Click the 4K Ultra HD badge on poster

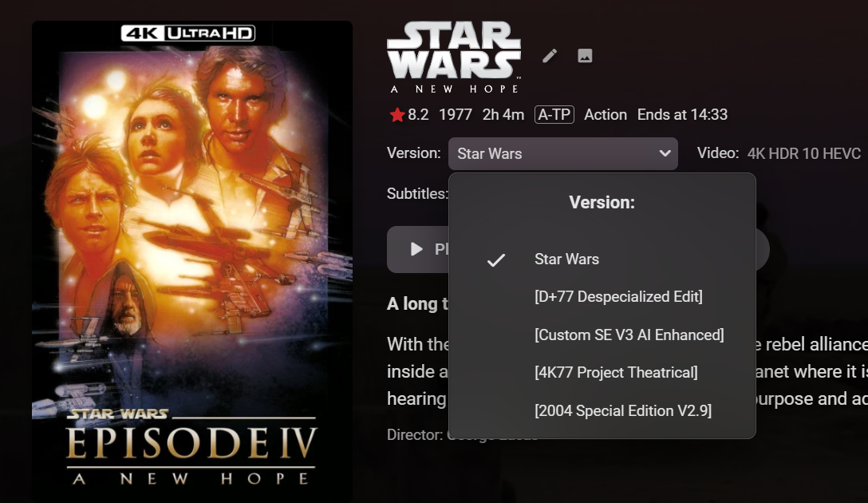(x=188, y=34)
